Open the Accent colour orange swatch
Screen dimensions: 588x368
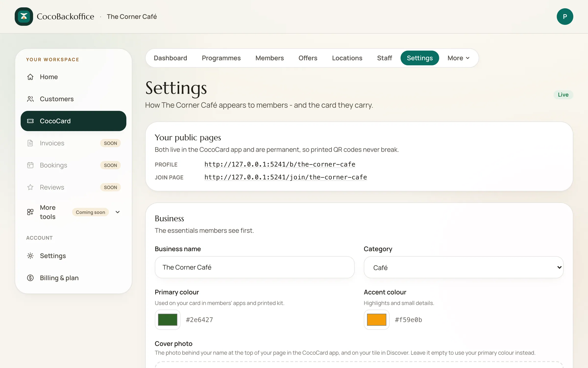[x=377, y=320]
